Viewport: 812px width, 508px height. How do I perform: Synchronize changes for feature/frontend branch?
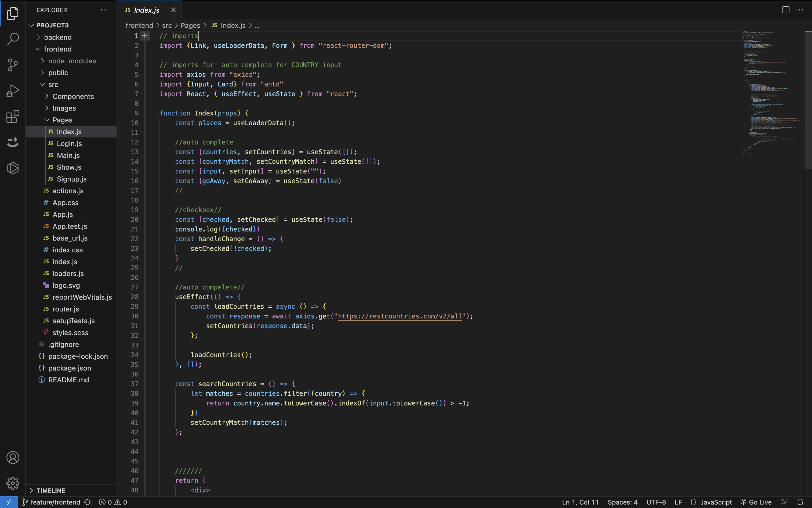pos(87,502)
